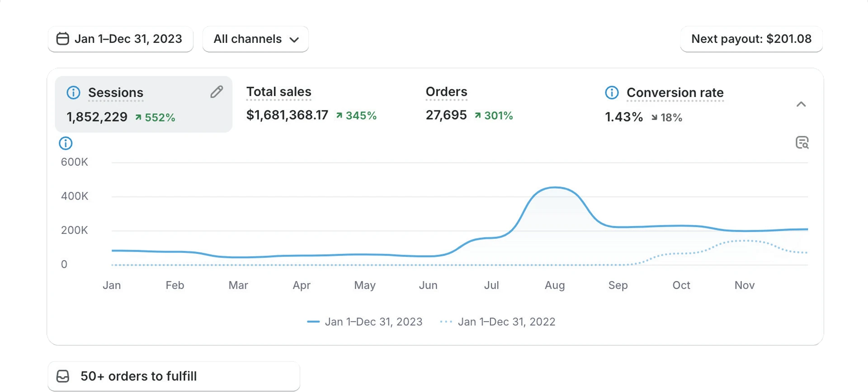Collapse the metrics panel with chevron up
Screen dimensions: 868x392
[x=801, y=104]
